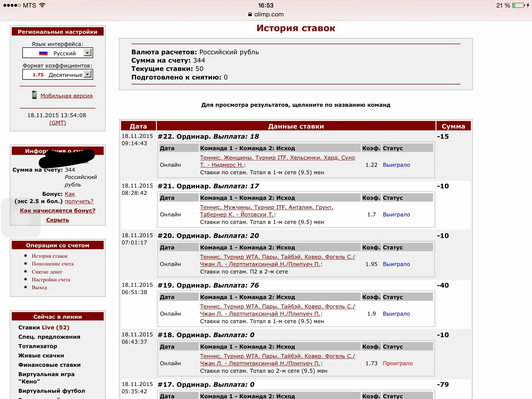The width and height of the screenshot is (532, 399).
Task: Tap the phone icon beside Мобильная версия
Action: point(34,95)
